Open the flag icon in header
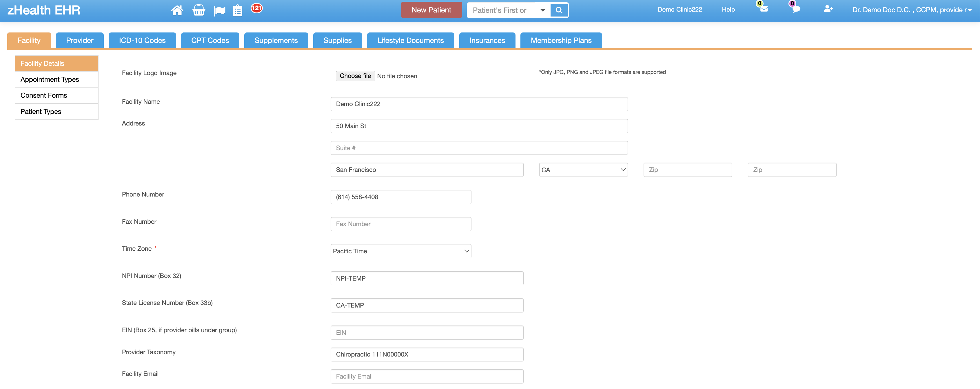The height and width of the screenshot is (389, 980). [x=220, y=11]
